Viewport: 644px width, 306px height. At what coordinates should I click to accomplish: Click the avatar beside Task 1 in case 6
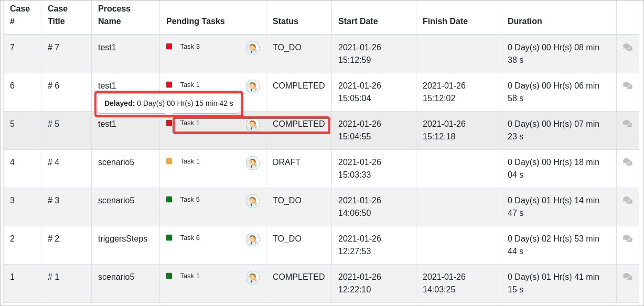click(253, 86)
